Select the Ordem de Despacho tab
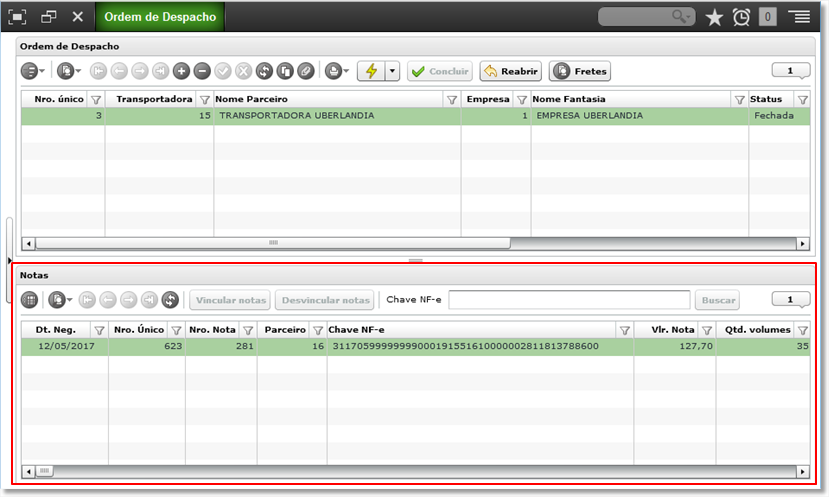 pyautogui.click(x=160, y=17)
